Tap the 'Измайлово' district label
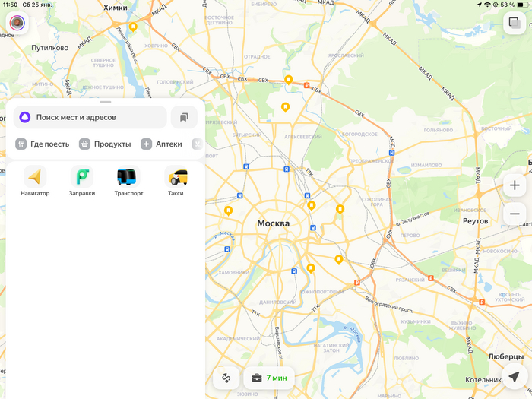Viewport: 532px width, 399px height. coord(426,165)
